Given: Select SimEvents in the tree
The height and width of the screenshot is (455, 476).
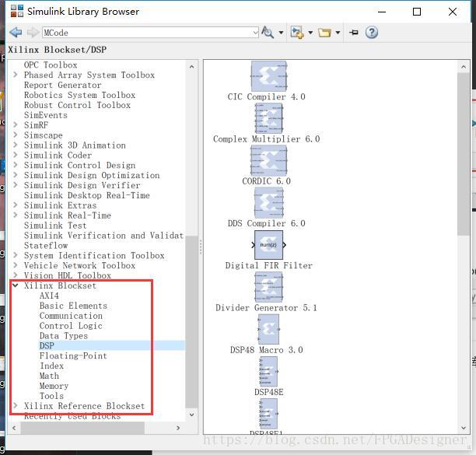Looking at the screenshot, I should 46,115.
